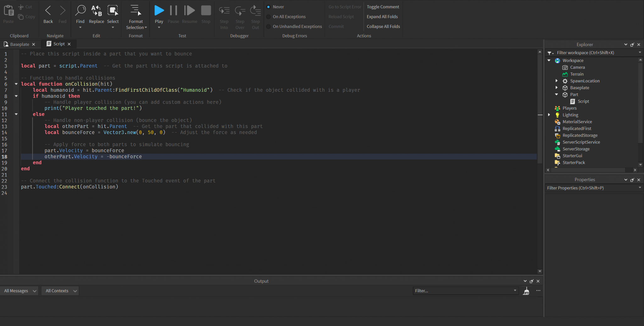Switch to the Script tab
Screen dimensions: 644x326
coord(58,44)
